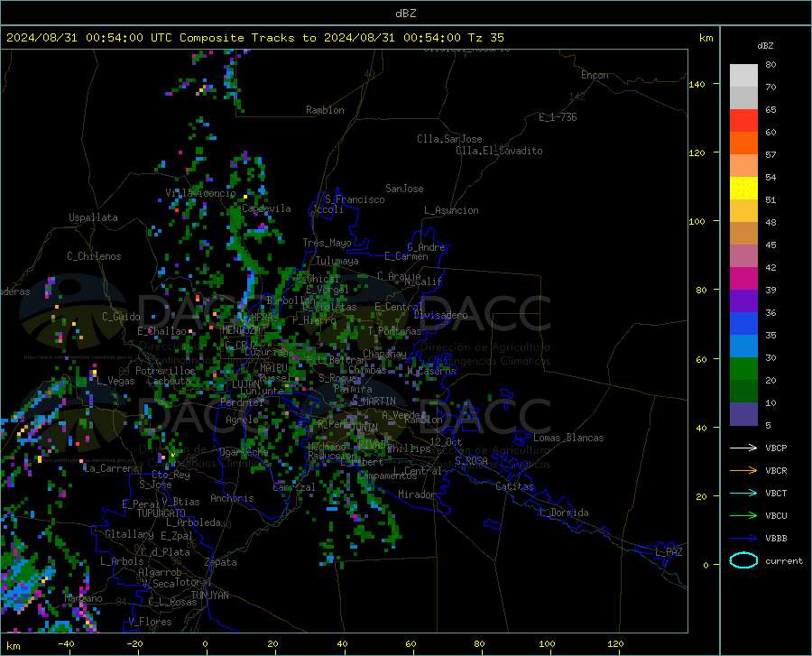Select the Ramblon label near top
Viewport: 812px width, 656px height.
click(325, 110)
